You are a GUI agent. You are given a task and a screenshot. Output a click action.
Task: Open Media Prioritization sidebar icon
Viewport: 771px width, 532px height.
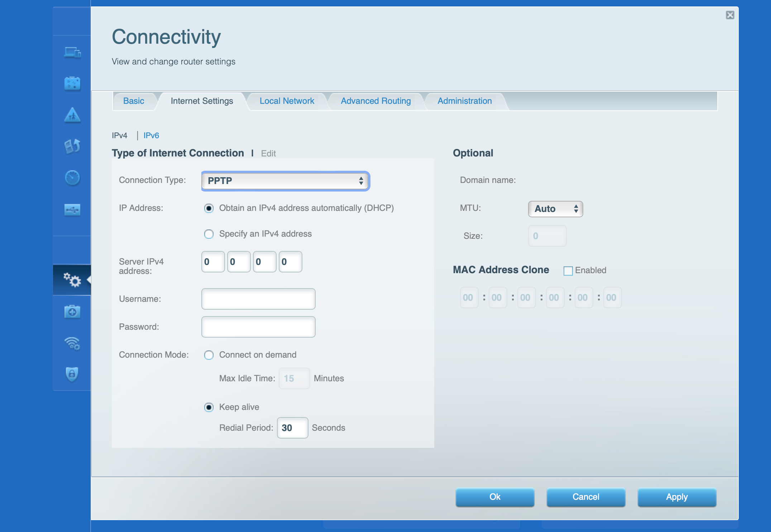(72, 146)
